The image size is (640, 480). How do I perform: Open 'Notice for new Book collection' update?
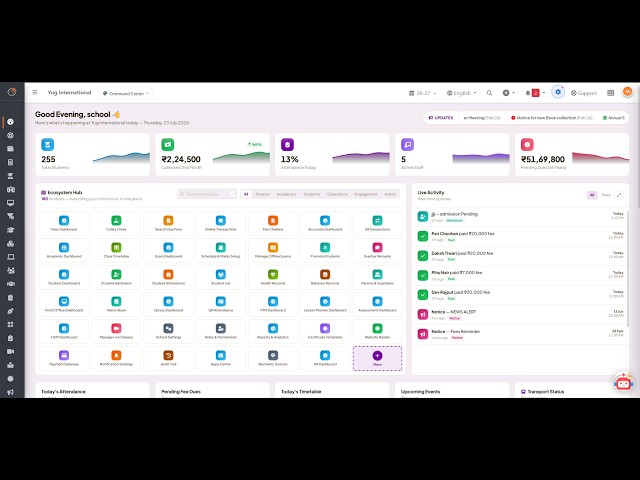[551, 118]
